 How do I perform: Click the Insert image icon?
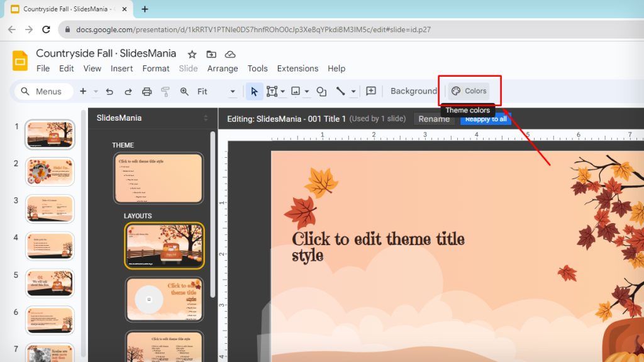coord(296,91)
